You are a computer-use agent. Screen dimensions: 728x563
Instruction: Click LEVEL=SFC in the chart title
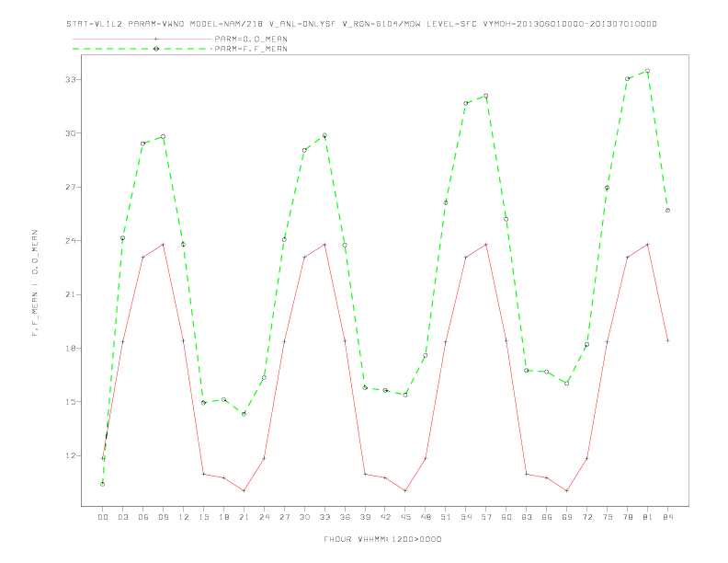[451, 24]
